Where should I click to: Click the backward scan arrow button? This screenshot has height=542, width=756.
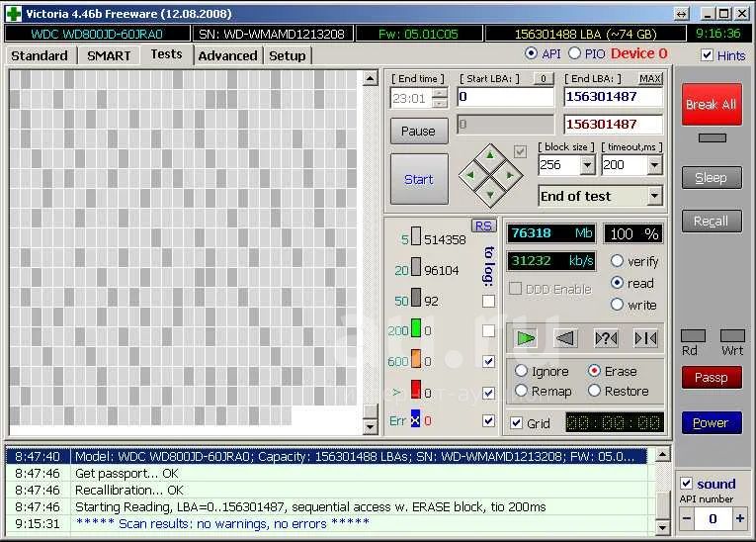click(x=565, y=338)
